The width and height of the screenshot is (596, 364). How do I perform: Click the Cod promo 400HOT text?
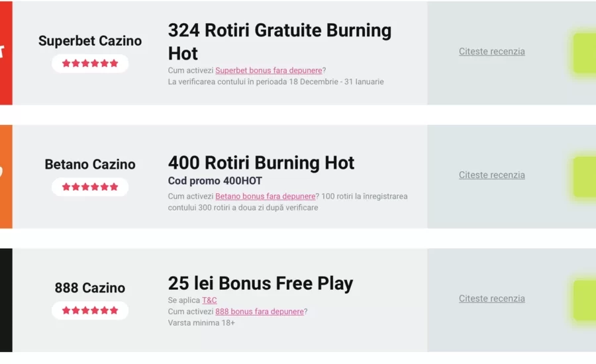tap(215, 181)
